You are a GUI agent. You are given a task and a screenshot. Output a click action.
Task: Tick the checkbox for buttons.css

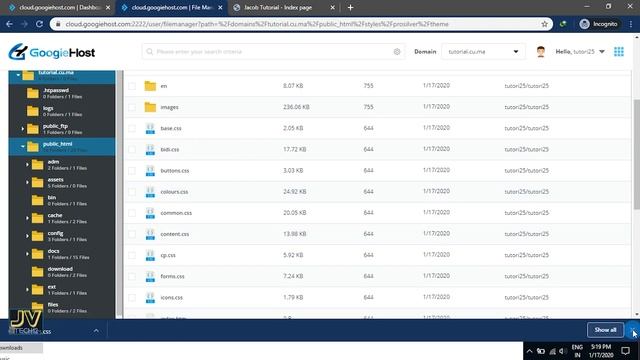click(x=132, y=171)
